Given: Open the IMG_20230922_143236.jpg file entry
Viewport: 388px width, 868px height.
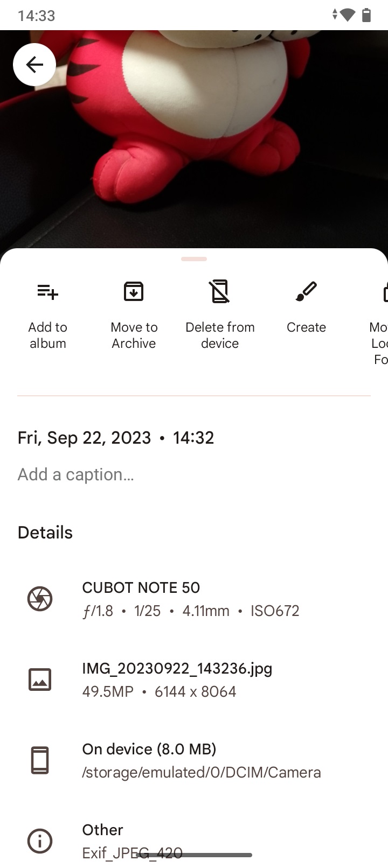Looking at the screenshot, I should [194, 680].
